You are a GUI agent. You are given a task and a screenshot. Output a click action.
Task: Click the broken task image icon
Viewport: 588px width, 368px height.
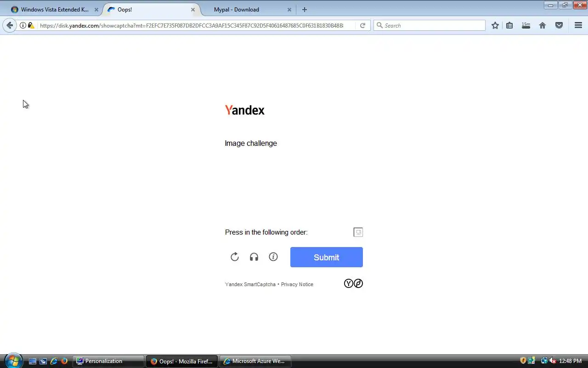(358, 232)
